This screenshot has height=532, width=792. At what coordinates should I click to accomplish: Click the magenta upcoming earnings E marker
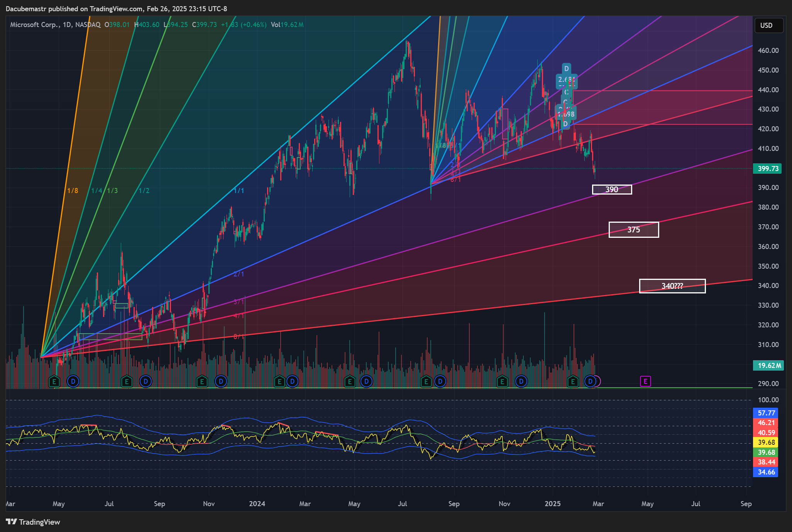[645, 381]
